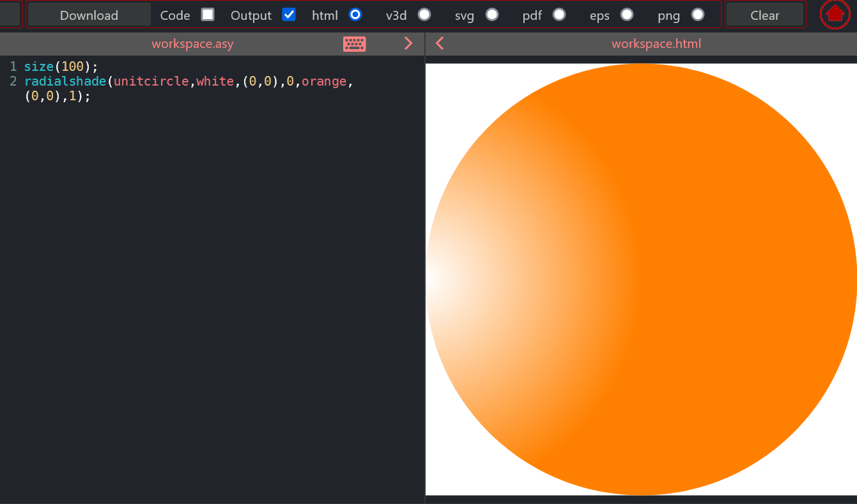Image resolution: width=857 pixels, height=504 pixels.
Task: Select the pdf output format
Action: point(559,14)
